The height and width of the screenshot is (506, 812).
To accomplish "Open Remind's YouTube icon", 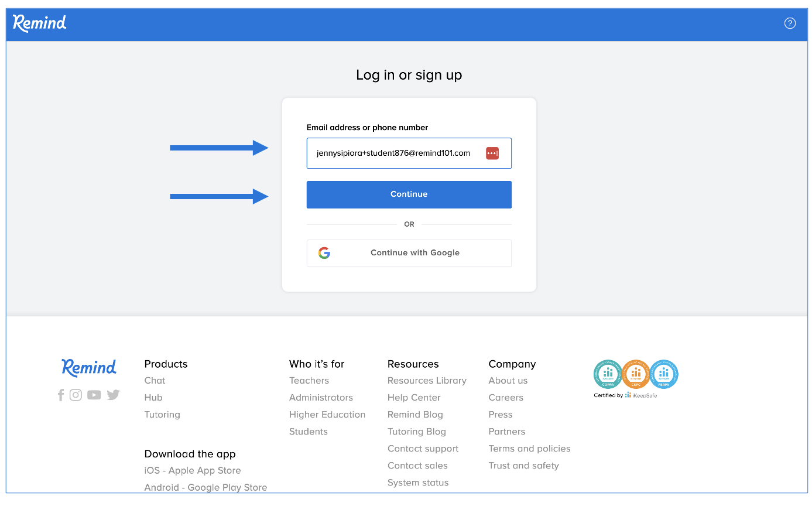I will pos(94,395).
